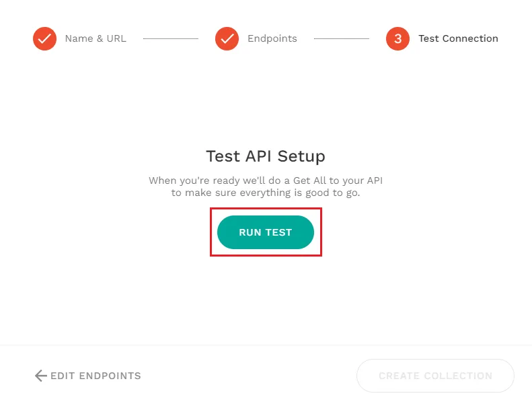Click connector line between Name & URL and Endpoints
The image size is (532, 402).
pyautogui.click(x=170, y=39)
